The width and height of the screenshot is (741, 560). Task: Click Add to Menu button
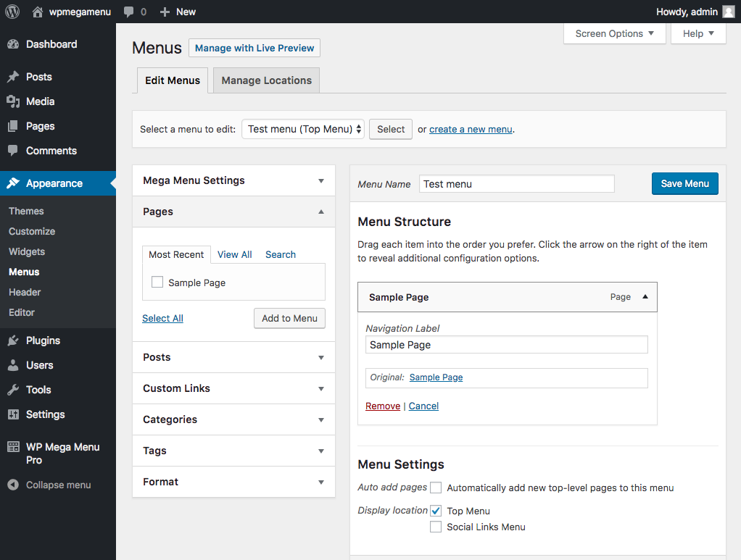[x=290, y=318]
